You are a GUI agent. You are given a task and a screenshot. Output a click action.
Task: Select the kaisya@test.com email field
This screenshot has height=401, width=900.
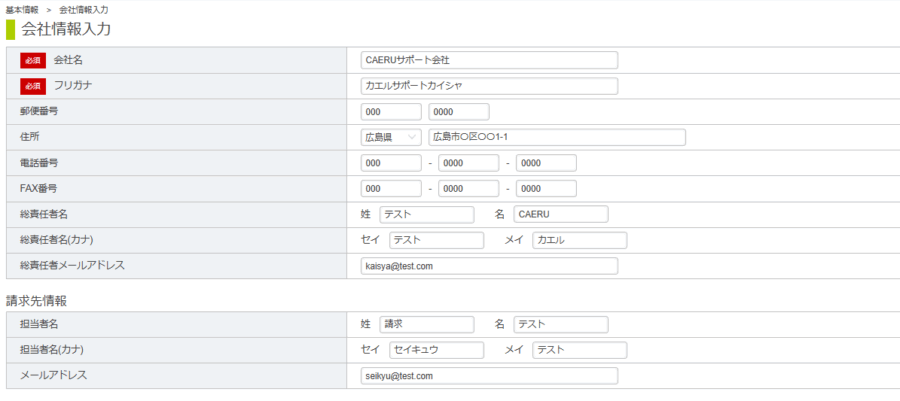coord(489,266)
